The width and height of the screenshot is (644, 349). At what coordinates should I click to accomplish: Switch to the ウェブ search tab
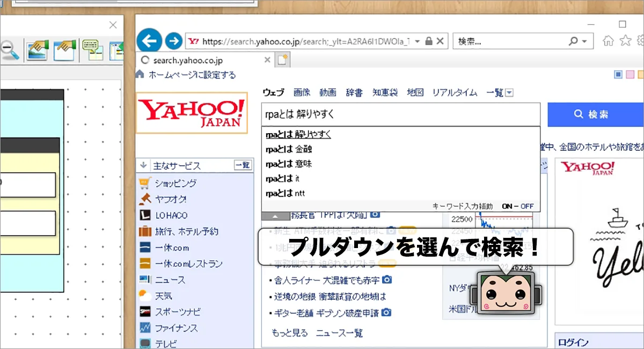tap(273, 92)
